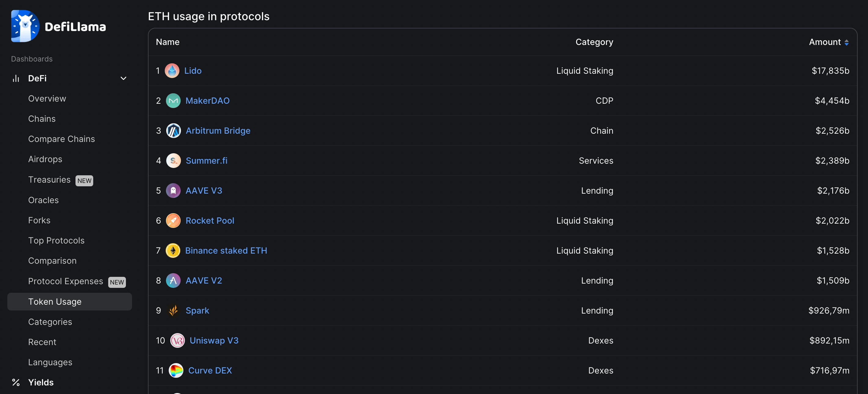
Task: Click the MakerDAO protocol icon
Action: tap(173, 101)
